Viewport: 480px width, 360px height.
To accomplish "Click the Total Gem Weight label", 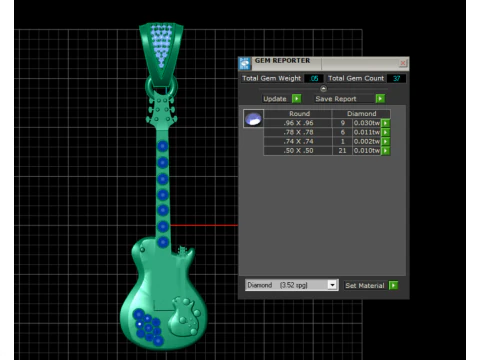I will pos(271,78).
